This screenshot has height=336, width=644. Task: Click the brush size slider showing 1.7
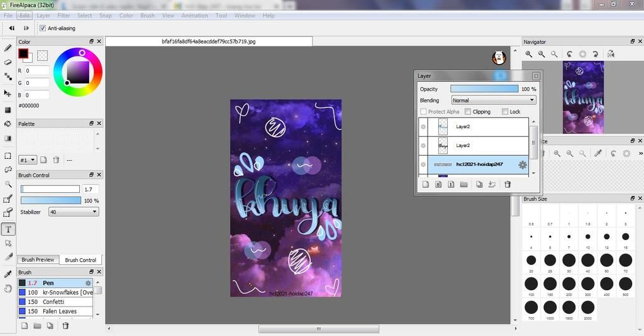(x=50, y=189)
